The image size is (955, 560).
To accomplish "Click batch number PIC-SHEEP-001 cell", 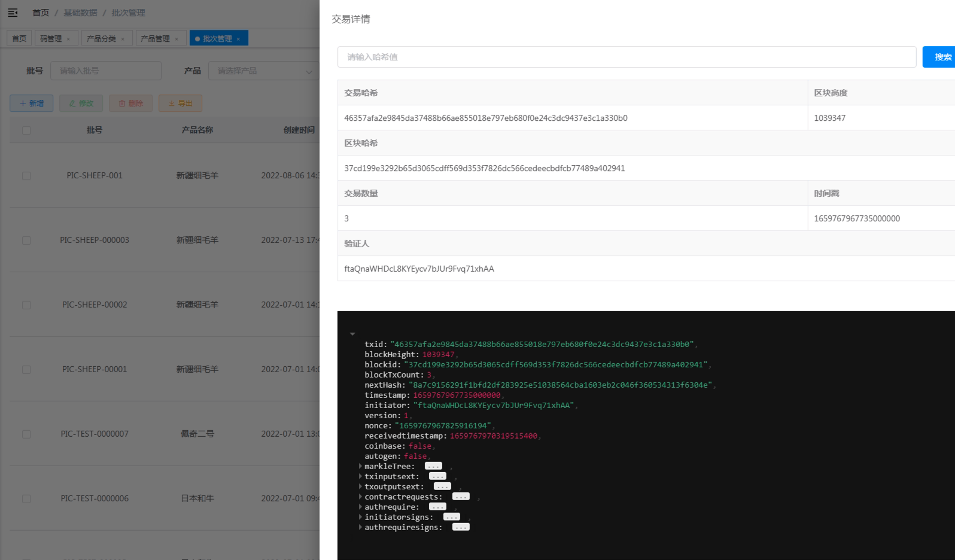I will pos(95,175).
